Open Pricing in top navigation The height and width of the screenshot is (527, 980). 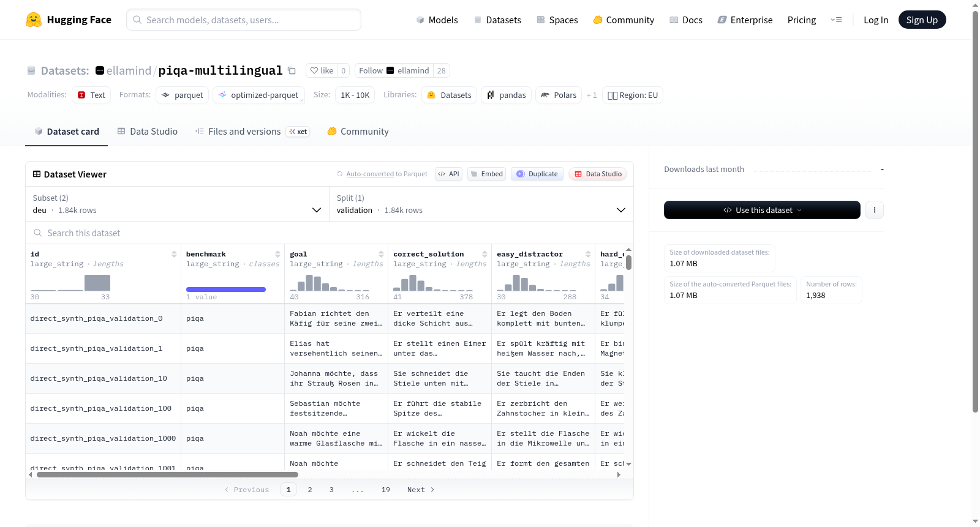[802, 20]
